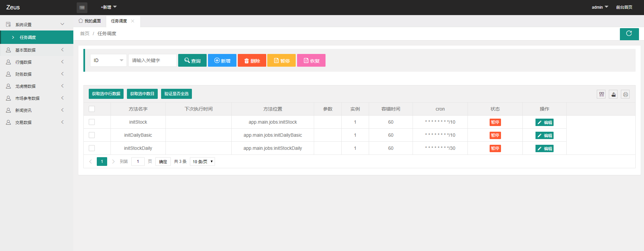This screenshot has height=251, width=644.
Task: Click 编辑 for the initStock row
Action: click(x=545, y=122)
